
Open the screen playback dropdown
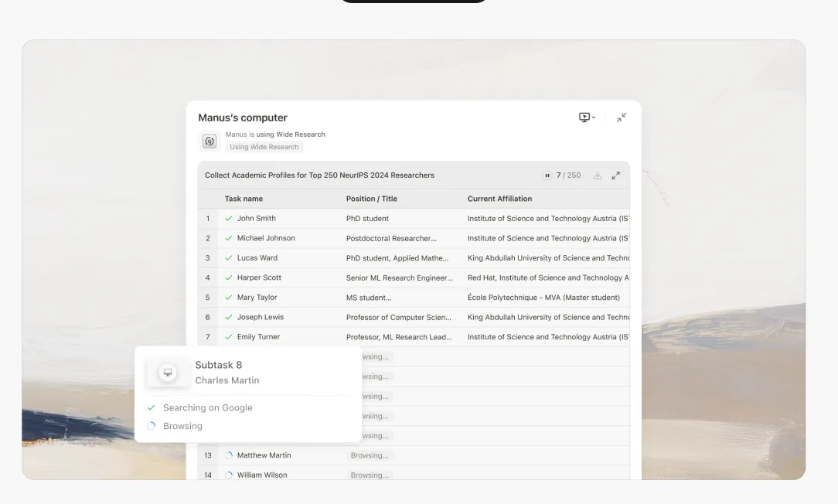[587, 117]
